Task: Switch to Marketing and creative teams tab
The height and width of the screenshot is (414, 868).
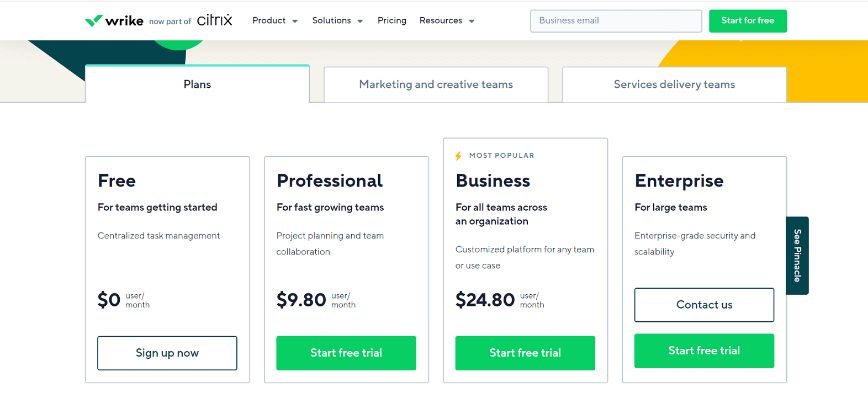Action: [436, 84]
